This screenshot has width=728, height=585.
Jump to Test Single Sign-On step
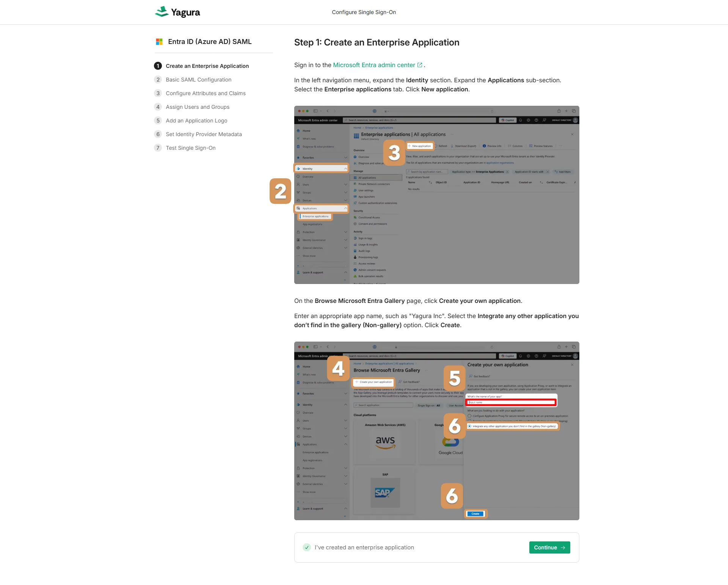(190, 148)
